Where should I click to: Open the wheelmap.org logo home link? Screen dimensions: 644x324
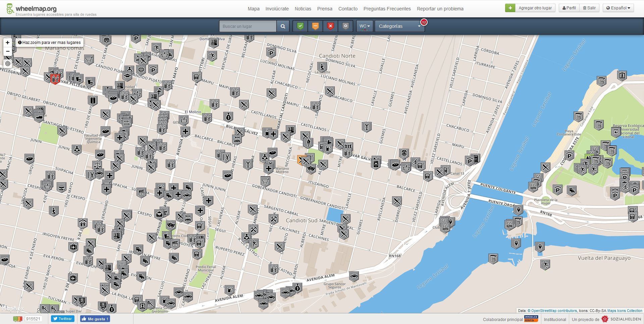coord(32,9)
